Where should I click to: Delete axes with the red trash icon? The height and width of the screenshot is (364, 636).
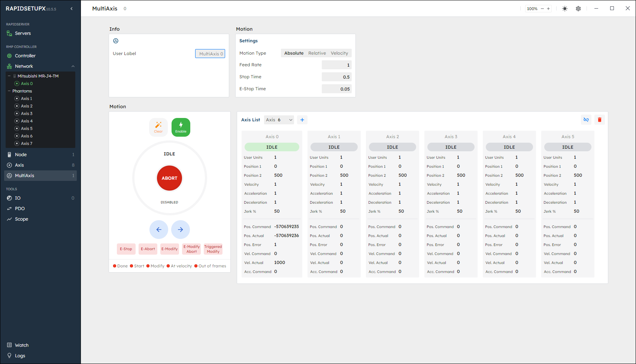point(600,120)
